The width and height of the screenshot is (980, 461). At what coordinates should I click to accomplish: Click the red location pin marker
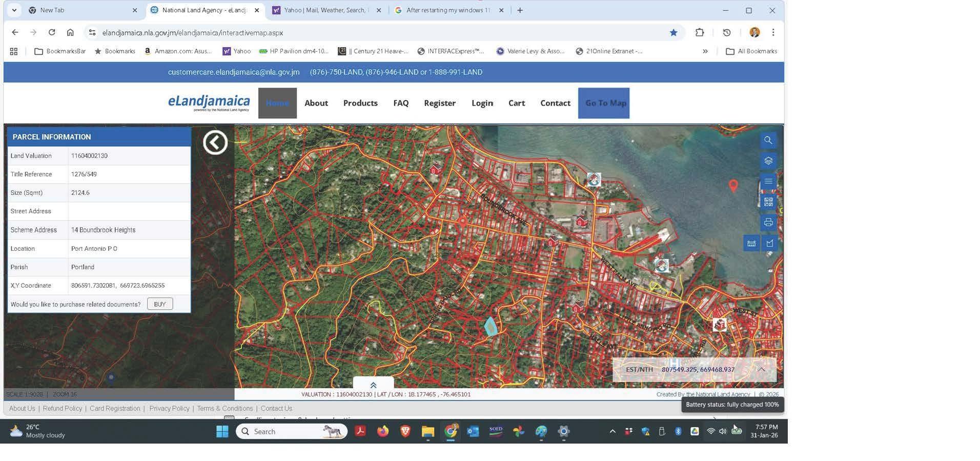(733, 185)
